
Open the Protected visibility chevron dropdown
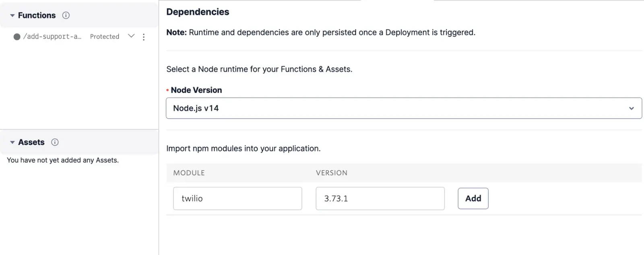pyautogui.click(x=131, y=36)
